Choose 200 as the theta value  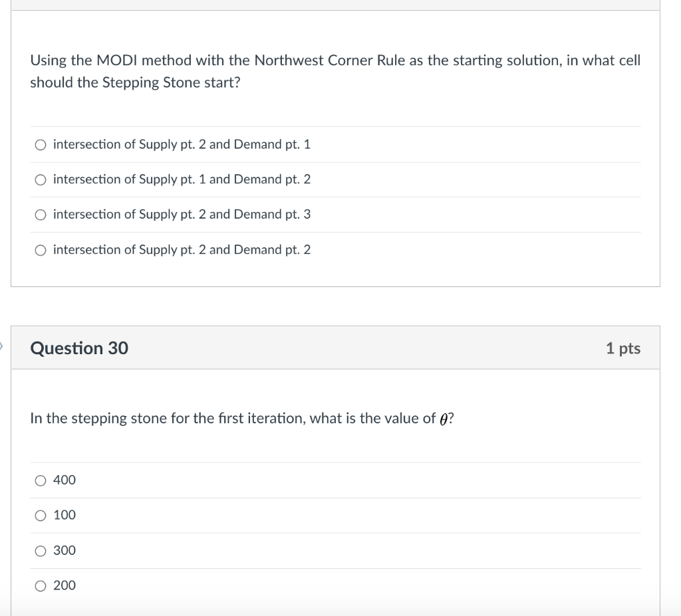(65, 585)
